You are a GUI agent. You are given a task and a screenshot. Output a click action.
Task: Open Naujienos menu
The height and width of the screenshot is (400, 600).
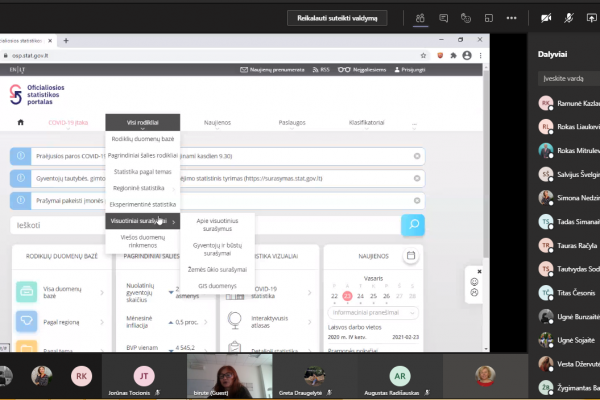tap(217, 122)
